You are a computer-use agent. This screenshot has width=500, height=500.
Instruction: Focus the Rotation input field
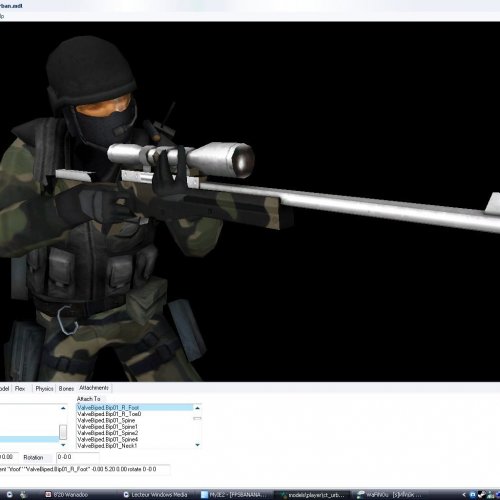pos(78,457)
